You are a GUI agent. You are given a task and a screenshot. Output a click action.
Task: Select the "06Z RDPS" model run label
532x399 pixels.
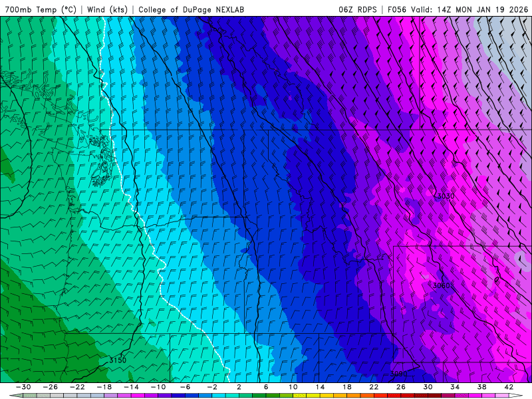(x=358, y=9)
